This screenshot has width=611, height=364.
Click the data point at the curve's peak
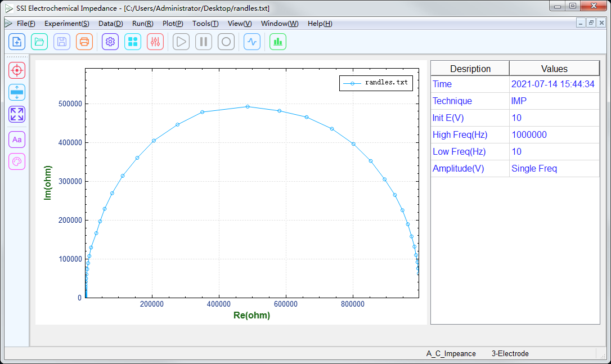(x=248, y=106)
